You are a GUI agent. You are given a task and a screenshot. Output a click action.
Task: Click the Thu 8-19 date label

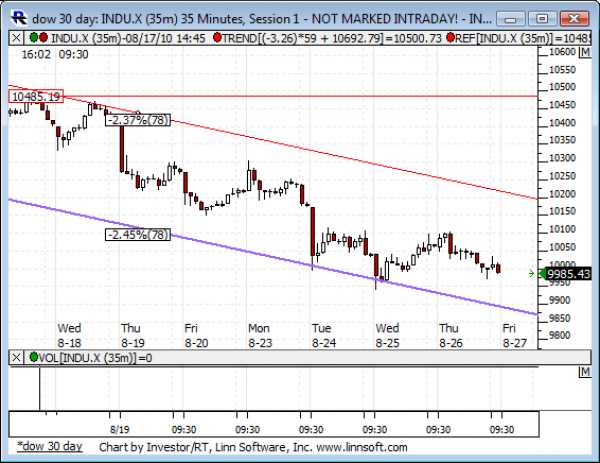(x=133, y=336)
